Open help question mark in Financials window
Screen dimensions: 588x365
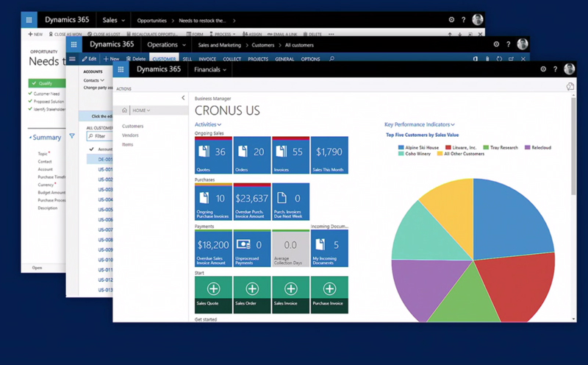click(556, 69)
